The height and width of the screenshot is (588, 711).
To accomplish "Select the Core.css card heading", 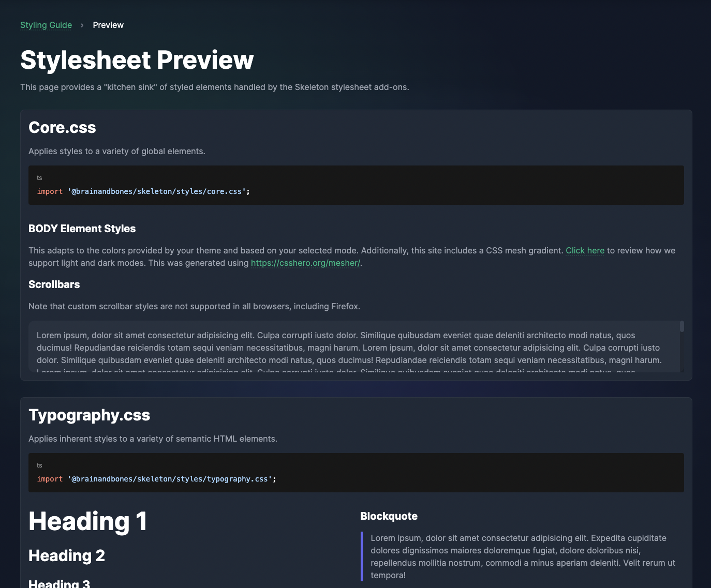I will coord(62,127).
